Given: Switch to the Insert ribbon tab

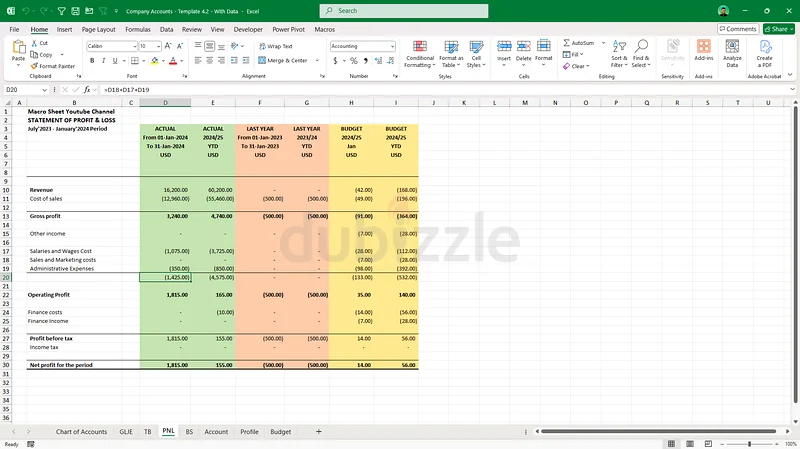Looking at the screenshot, I should (x=64, y=30).
